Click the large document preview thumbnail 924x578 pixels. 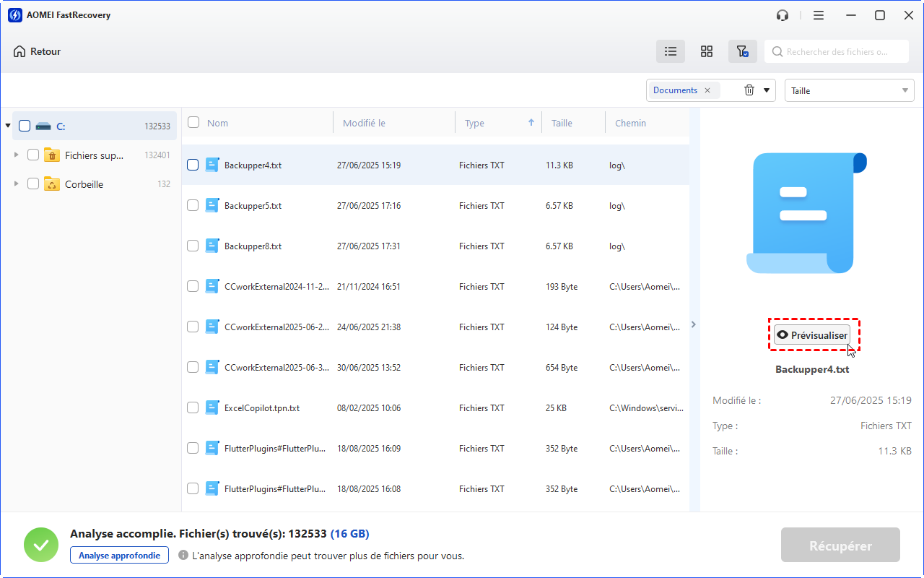tap(806, 213)
